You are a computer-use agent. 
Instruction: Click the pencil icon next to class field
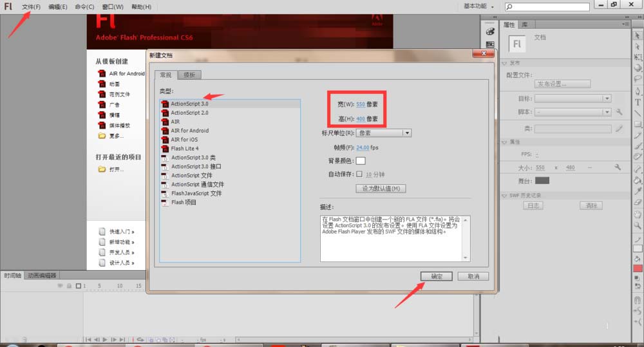coord(620,129)
